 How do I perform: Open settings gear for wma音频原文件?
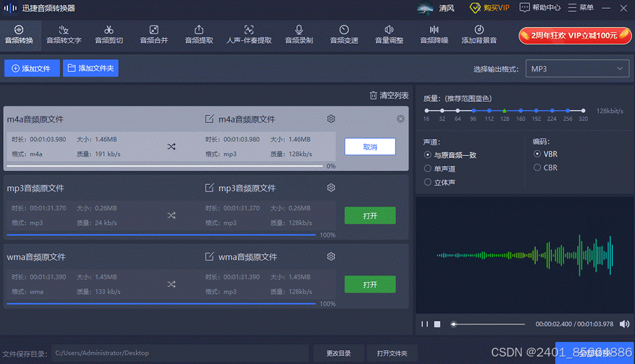331,257
